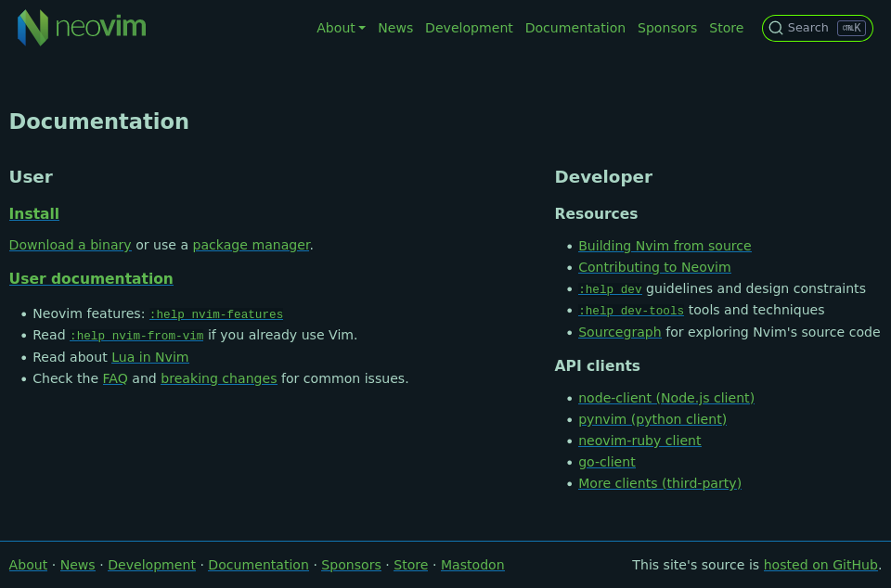
Task: Open the About dropdown menu
Action: [x=341, y=28]
